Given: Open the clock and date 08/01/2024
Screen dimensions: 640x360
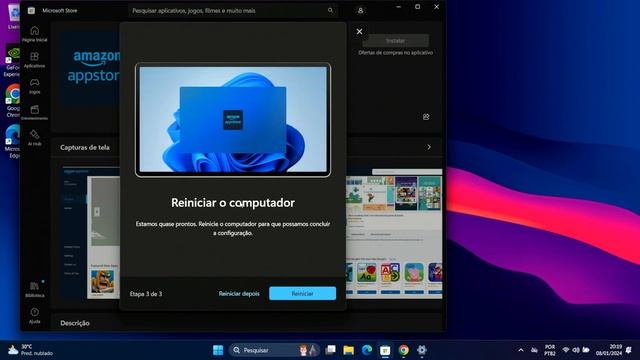Looking at the screenshot, I should pyautogui.click(x=609, y=350).
